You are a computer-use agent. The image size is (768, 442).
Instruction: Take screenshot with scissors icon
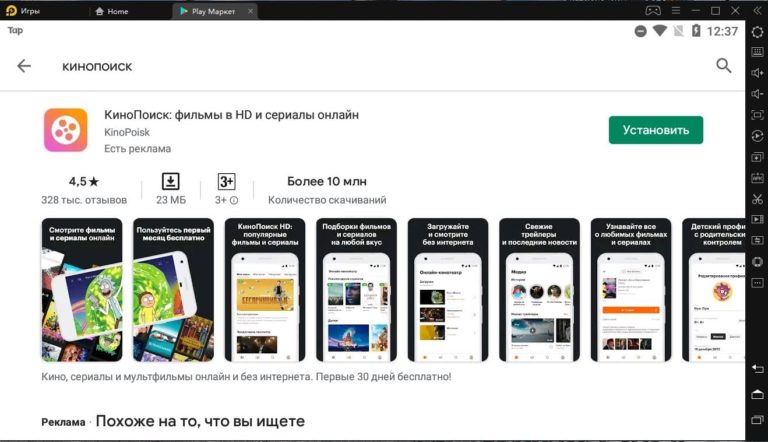pyautogui.click(x=757, y=199)
